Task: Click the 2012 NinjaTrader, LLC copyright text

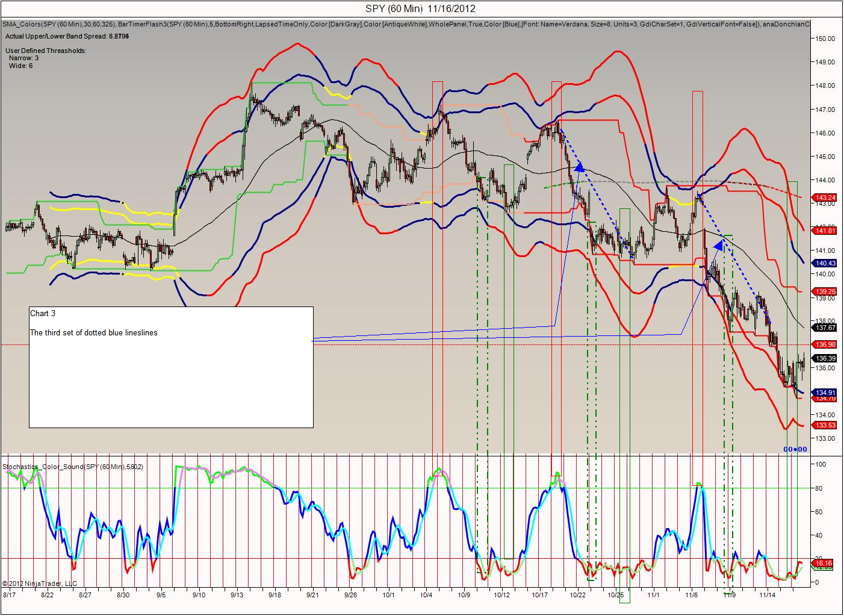Action: [40, 583]
